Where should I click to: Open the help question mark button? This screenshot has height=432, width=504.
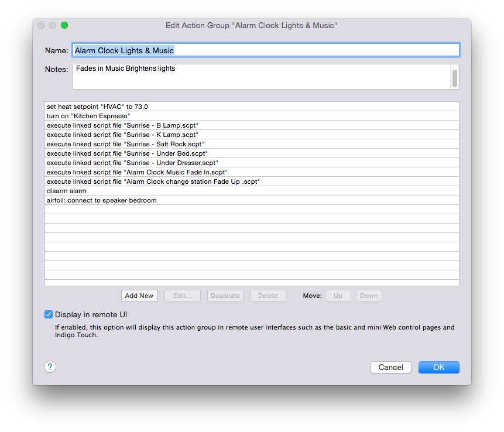pyautogui.click(x=50, y=367)
